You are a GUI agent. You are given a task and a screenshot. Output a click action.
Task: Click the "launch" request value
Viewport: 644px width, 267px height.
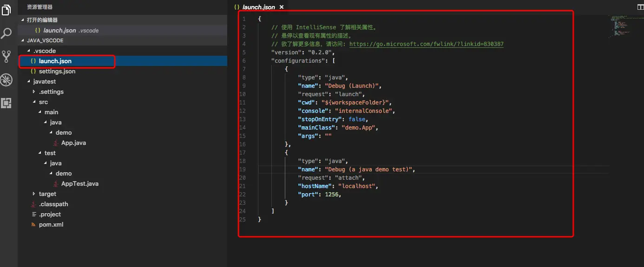[x=348, y=94]
